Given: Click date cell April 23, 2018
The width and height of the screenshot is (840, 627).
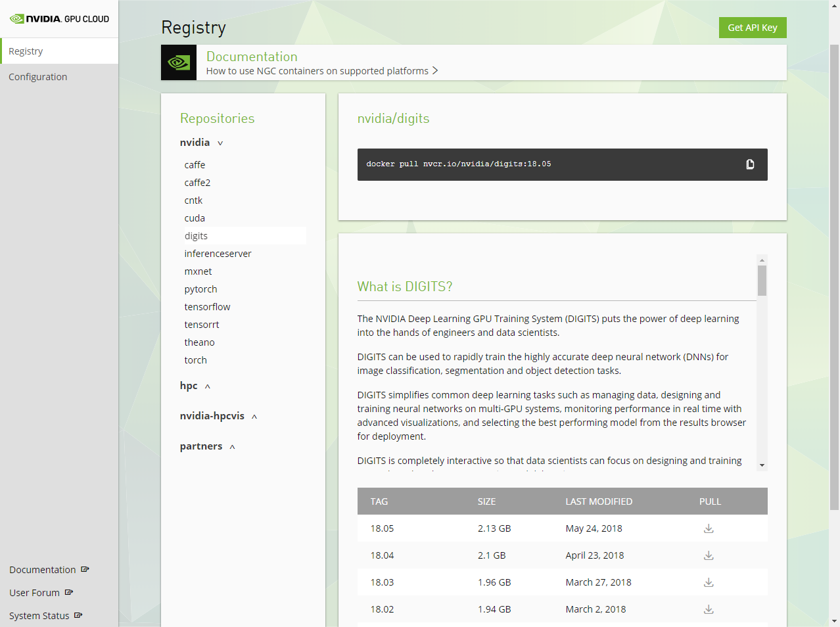Looking at the screenshot, I should 595,555.
